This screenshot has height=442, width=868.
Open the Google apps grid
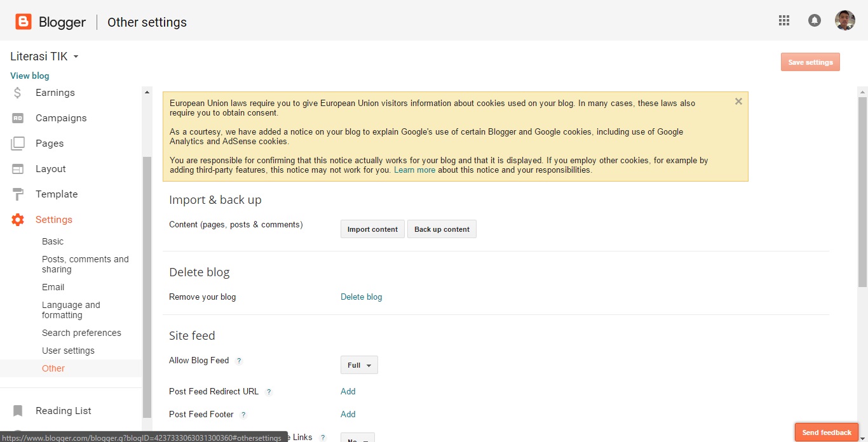tap(783, 20)
